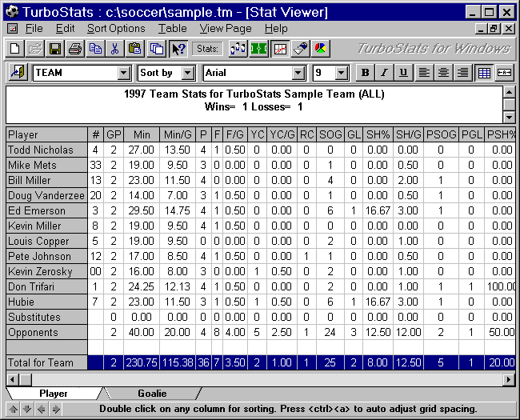
Task: Select the Doug Vanderzee row header
Action: pos(46,195)
